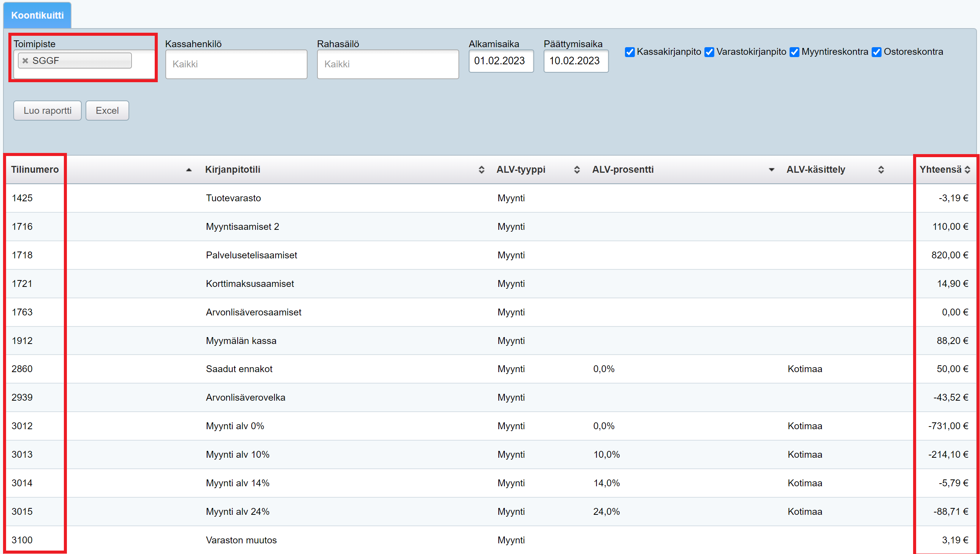The image size is (980, 554).
Task: Toggle the Varastokirjanpito checkbox
Action: coord(709,52)
